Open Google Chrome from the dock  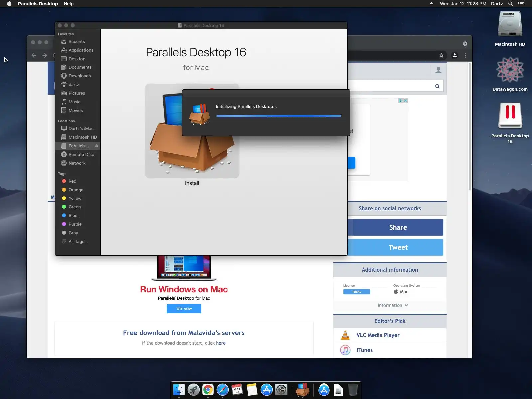(x=208, y=390)
